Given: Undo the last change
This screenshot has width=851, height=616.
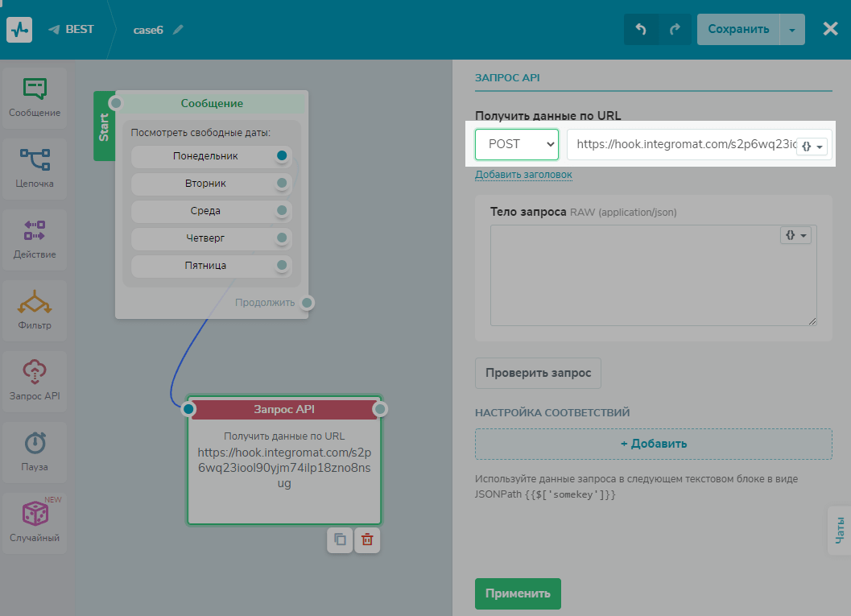Looking at the screenshot, I should click(x=641, y=30).
